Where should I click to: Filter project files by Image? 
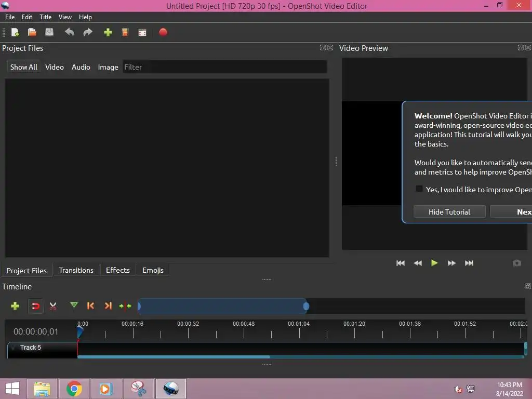108,67
